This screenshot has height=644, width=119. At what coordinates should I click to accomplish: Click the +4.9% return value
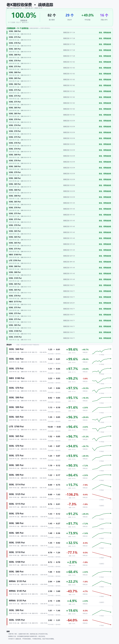click(x=72, y=601)
